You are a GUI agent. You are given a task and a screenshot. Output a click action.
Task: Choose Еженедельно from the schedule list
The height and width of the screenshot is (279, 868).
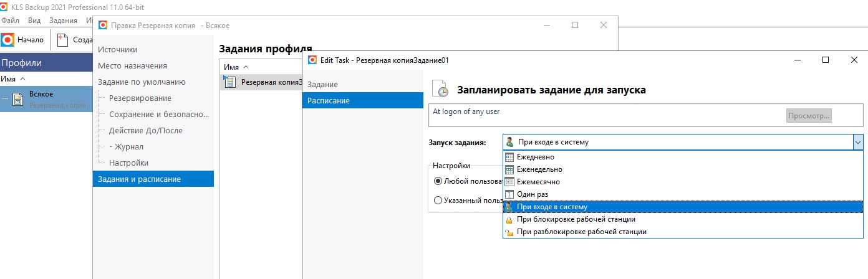click(x=539, y=169)
